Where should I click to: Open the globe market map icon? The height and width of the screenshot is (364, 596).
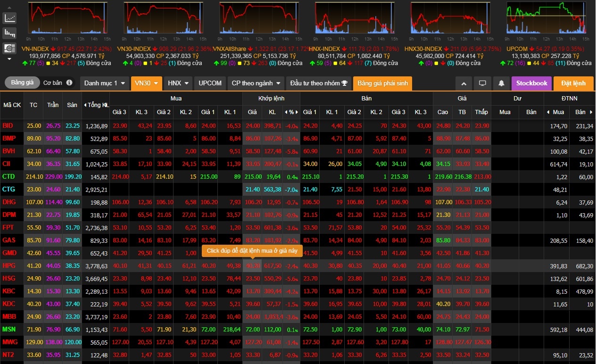(x=9, y=48)
